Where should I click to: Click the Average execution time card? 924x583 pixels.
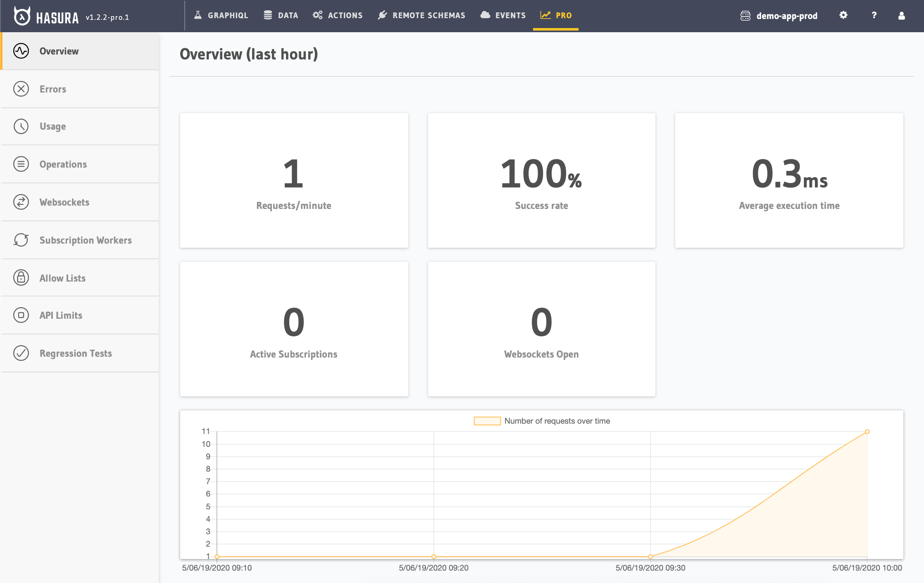coord(789,180)
